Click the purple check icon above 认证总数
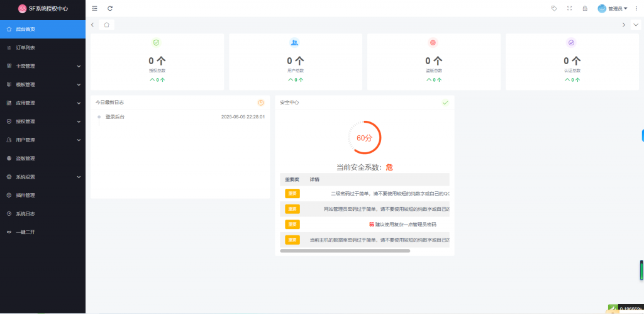The width and height of the screenshot is (644, 314). click(x=571, y=42)
